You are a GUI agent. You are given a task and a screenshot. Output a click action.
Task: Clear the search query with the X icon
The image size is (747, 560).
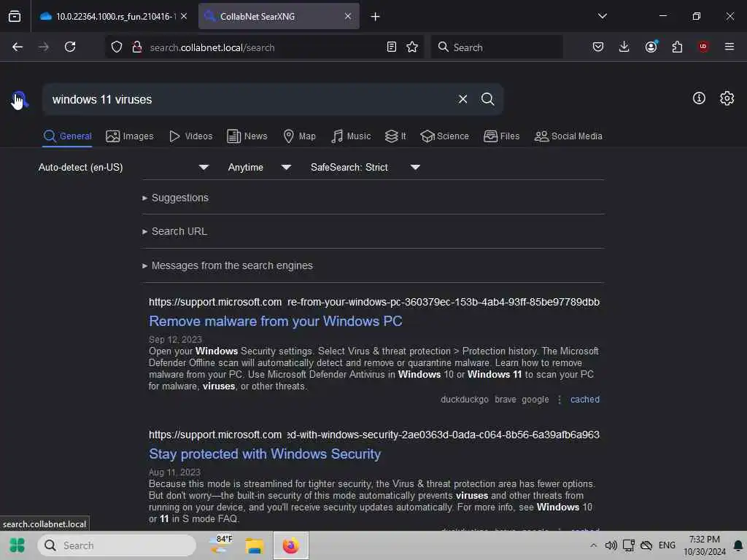[x=462, y=99]
